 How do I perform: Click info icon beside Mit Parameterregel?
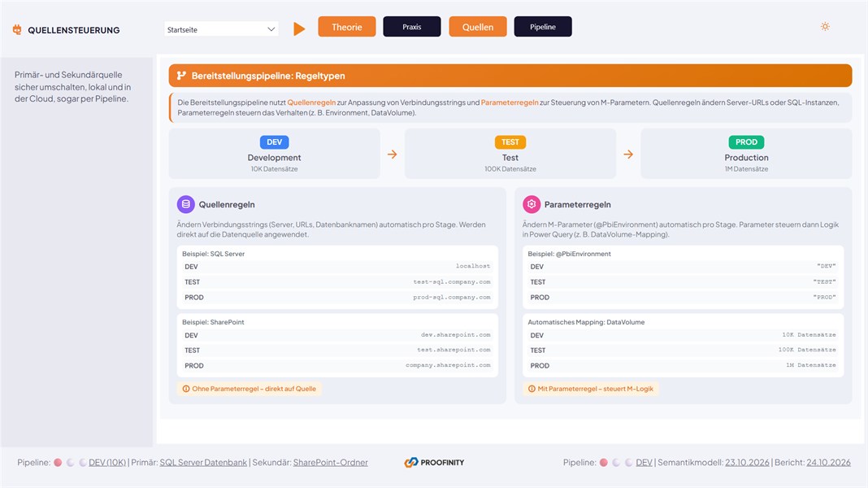pyautogui.click(x=532, y=389)
